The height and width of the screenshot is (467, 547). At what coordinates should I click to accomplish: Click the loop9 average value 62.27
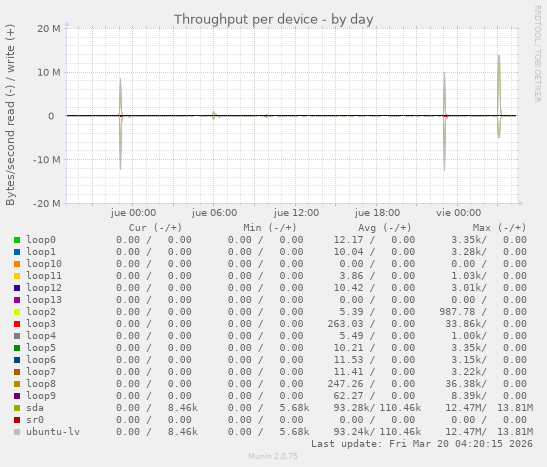point(348,396)
